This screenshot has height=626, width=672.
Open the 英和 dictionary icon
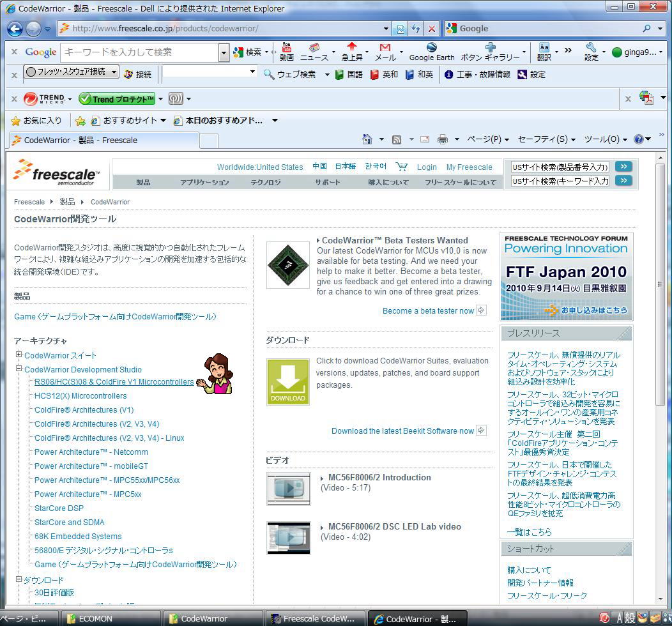click(374, 75)
